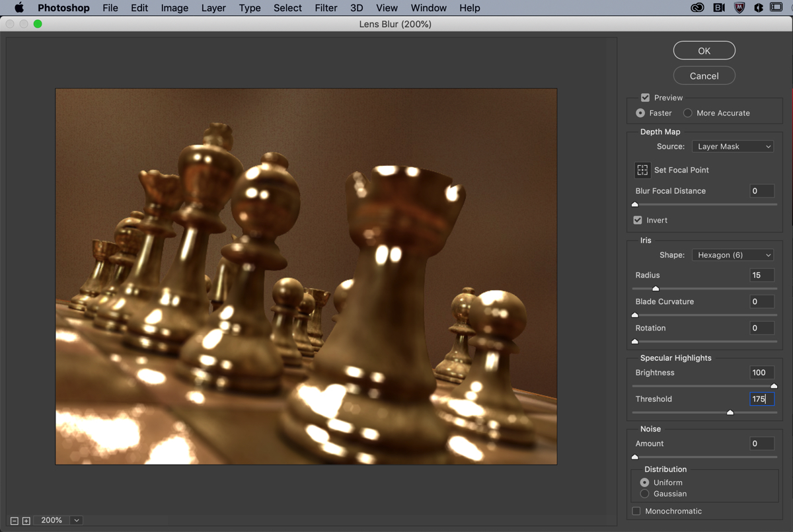Choose Gaussian noise distribution

[644, 494]
